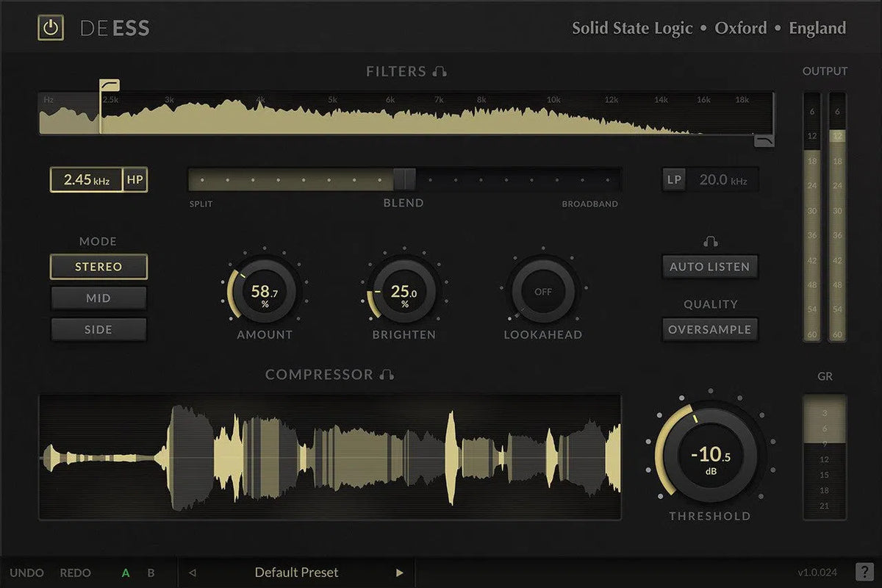The height and width of the screenshot is (588, 882).
Task: Enable AUTO LISTEN
Action: [x=709, y=266]
